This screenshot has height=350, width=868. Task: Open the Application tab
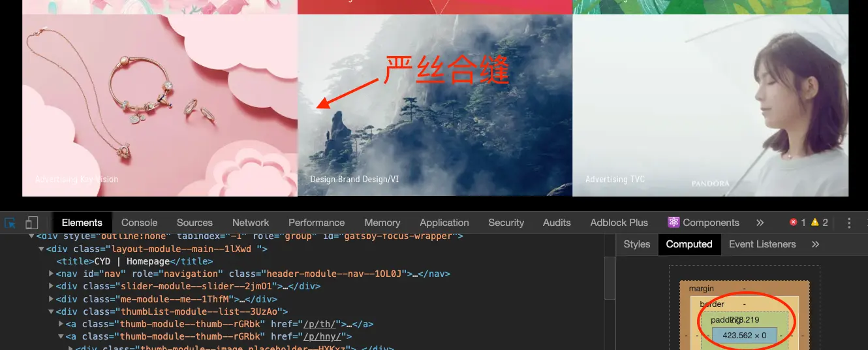pos(444,223)
